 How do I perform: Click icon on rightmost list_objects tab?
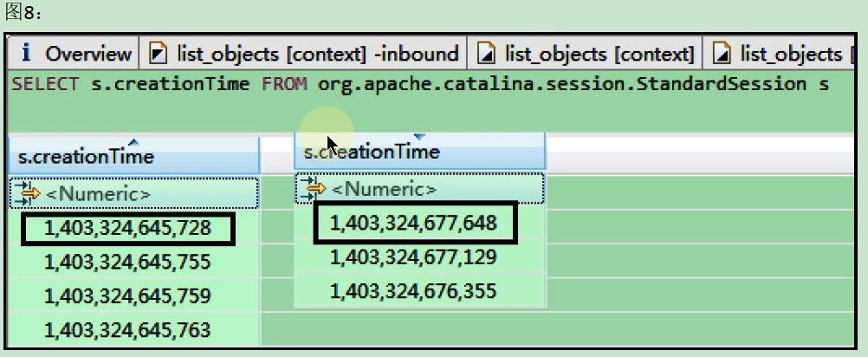pyautogui.click(x=722, y=54)
